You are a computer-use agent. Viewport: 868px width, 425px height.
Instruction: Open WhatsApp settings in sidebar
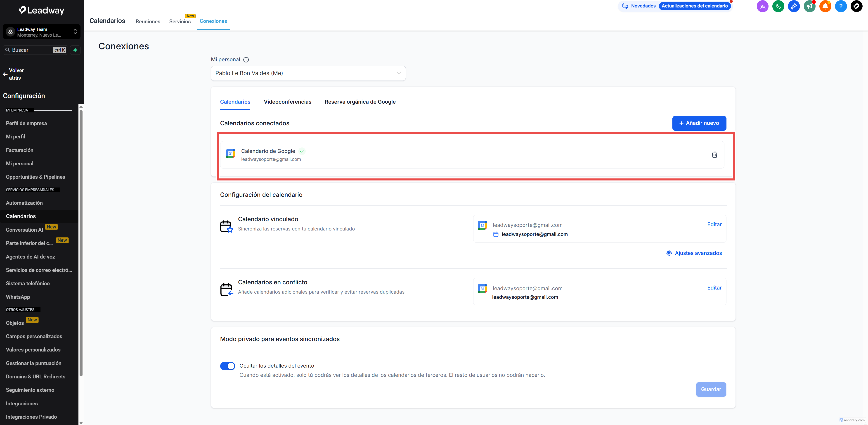click(18, 297)
